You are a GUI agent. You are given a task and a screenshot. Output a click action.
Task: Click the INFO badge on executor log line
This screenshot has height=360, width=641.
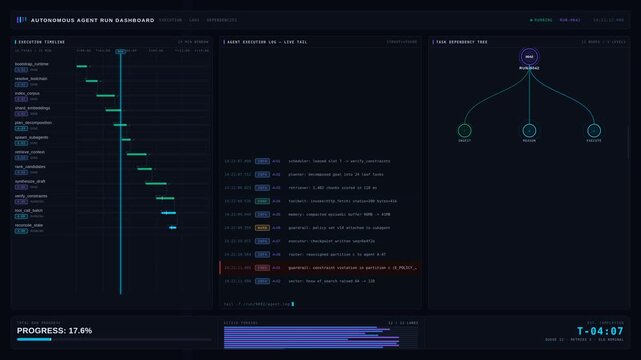pyautogui.click(x=262, y=241)
